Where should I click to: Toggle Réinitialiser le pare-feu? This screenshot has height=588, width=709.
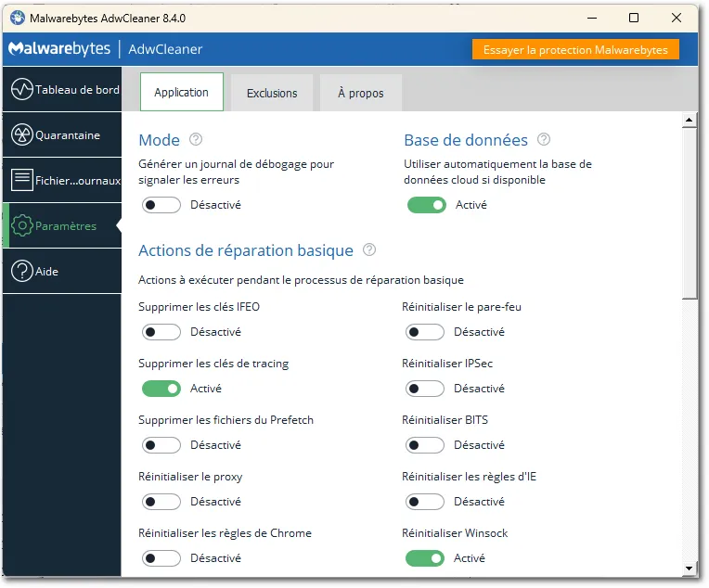pyautogui.click(x=425, y=332)
